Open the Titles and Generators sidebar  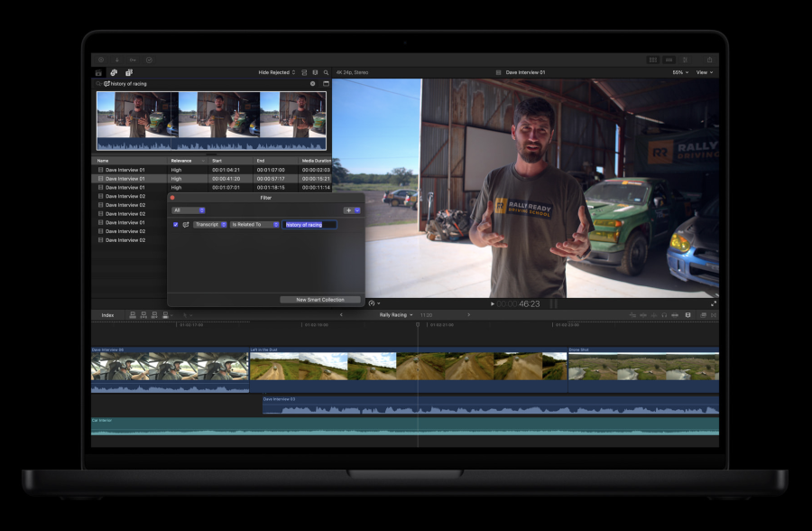point(128,72)
